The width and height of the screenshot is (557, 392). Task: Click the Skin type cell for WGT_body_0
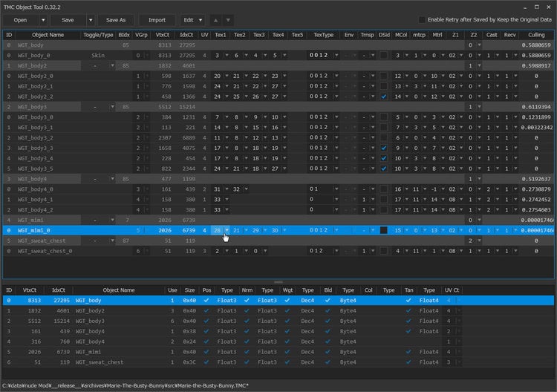click(x=98, y=56)
